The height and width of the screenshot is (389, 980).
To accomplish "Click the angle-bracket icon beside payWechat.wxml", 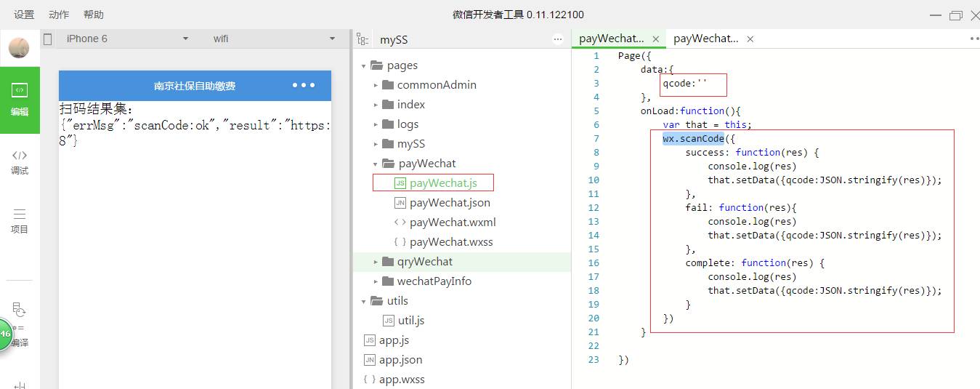I will pos(400,222).
